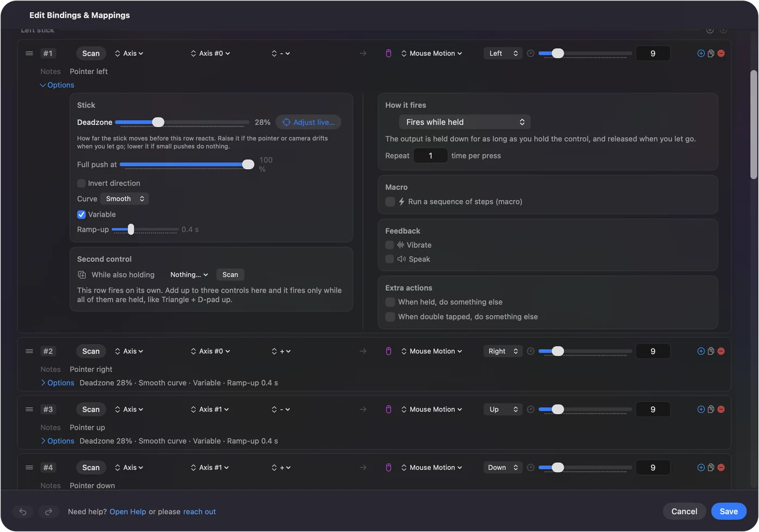Duplicate binding row #1
The width and height of the screenshot is (759, 532).
tap(711, 53)
